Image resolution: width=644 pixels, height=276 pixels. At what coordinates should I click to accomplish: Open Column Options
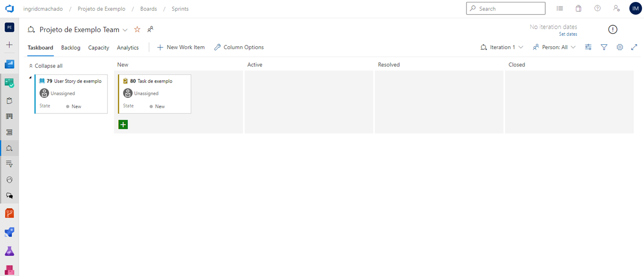coord(239,47)
